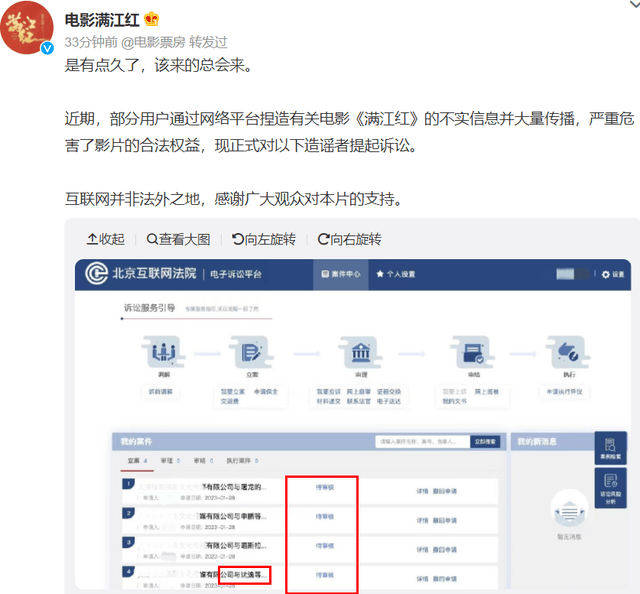Screen dimensions: 640x594
Task: Rotate the image left with 向左旋转
Action: click(264, 239)
